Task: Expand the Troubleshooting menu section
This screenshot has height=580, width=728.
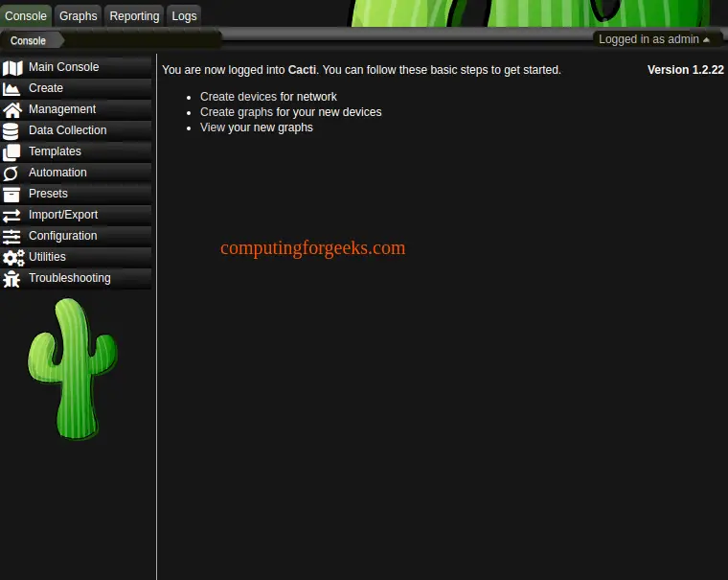Action: (x=76, y=278)
